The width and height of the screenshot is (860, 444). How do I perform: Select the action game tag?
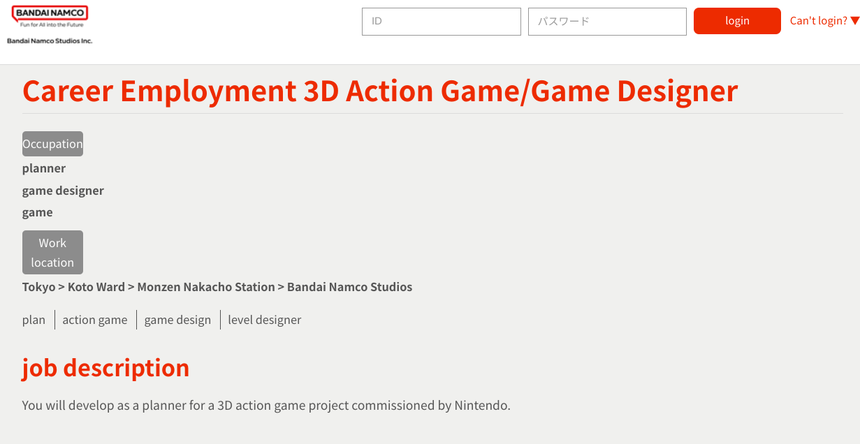tap(95, 320)
